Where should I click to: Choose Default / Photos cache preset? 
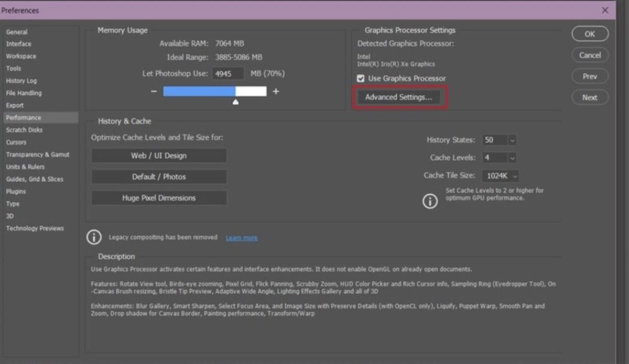[x=159, y=177]
